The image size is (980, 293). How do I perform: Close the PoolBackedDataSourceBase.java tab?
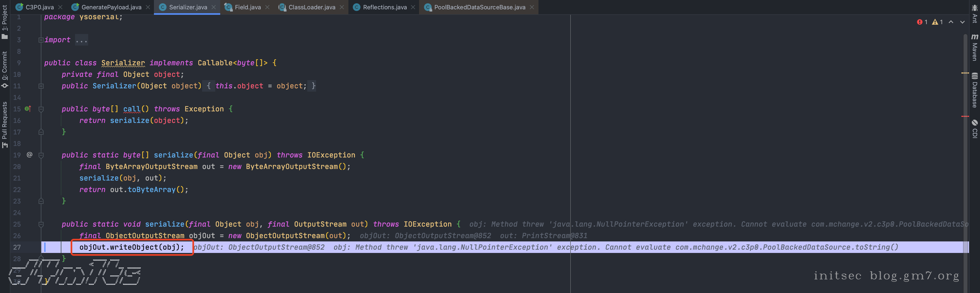(x=532, y=7)
